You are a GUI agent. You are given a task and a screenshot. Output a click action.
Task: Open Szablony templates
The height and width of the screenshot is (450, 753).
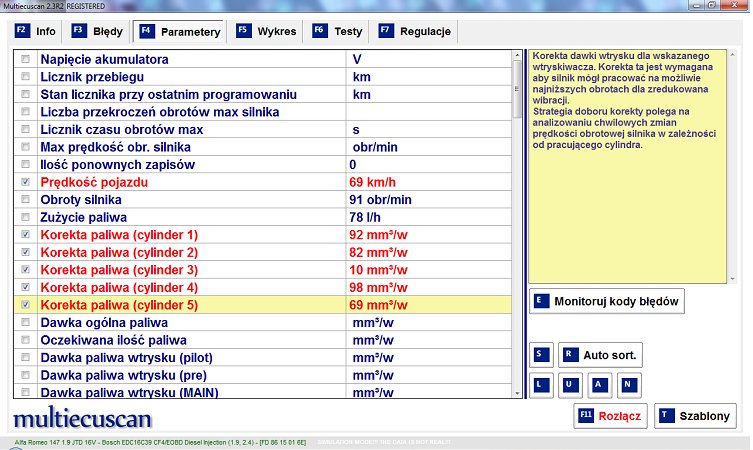pos(695,416)
